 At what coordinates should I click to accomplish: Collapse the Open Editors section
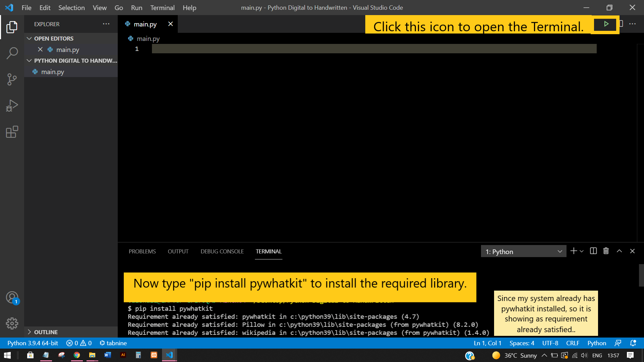(x=29, y=38)
